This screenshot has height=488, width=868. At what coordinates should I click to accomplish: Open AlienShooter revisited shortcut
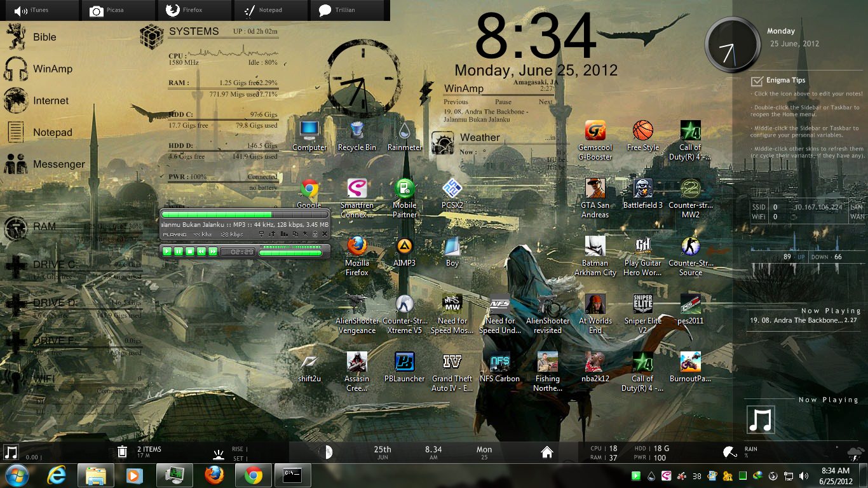pos(548,313)
